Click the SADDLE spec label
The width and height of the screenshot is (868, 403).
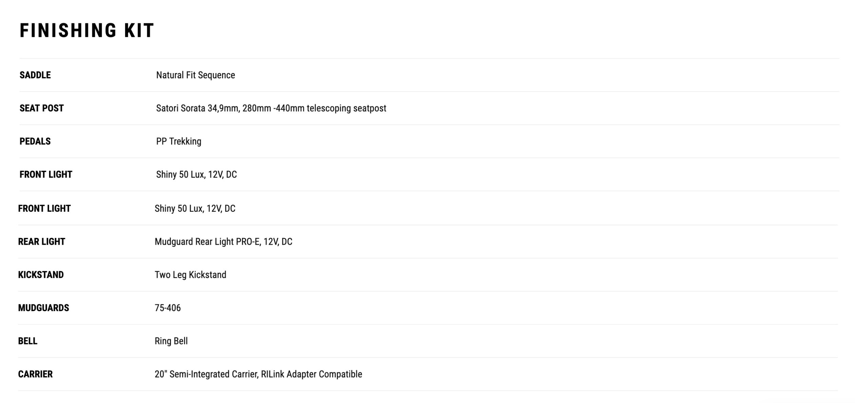click(35, 75)
